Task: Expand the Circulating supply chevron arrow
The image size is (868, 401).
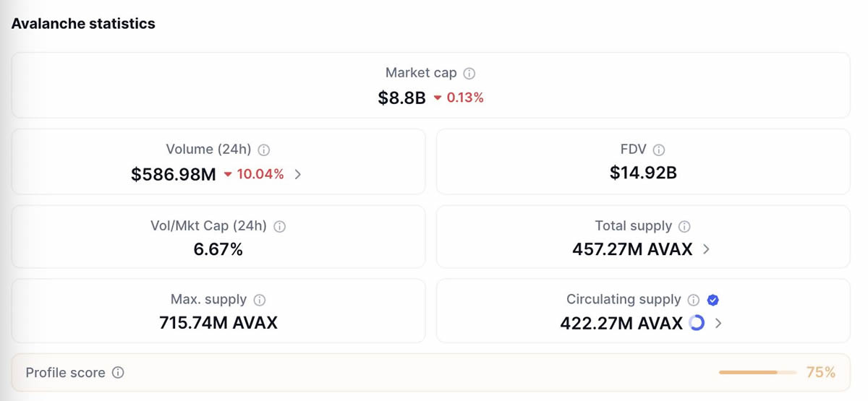Action: click(718, 323)
